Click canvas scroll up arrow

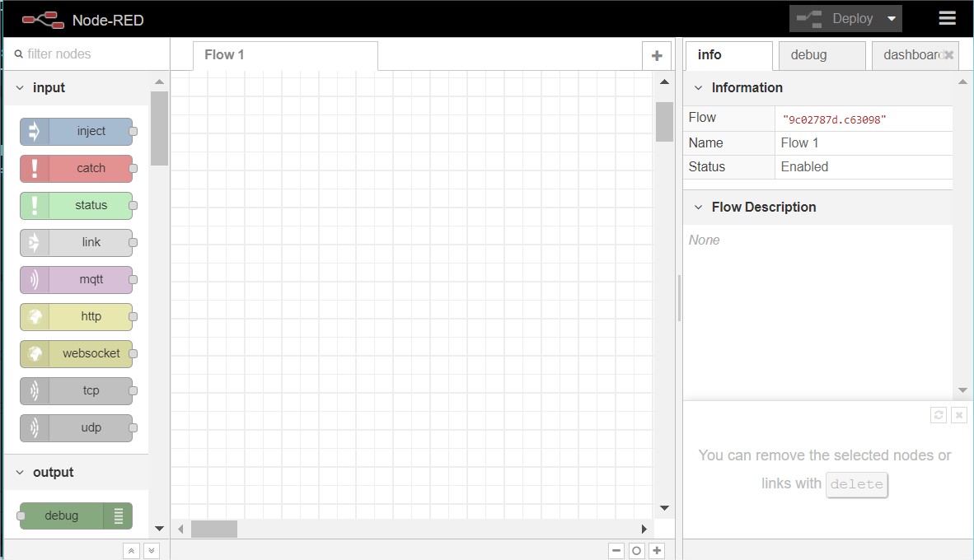pyautogui.click(x=664, y=82)
